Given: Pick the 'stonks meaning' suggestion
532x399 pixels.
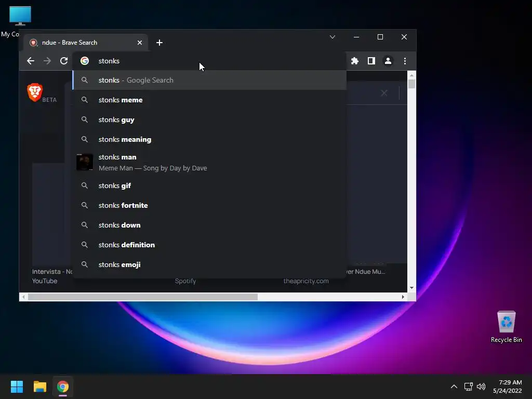Looking at the screenshot, I should [x=209, y=139].
